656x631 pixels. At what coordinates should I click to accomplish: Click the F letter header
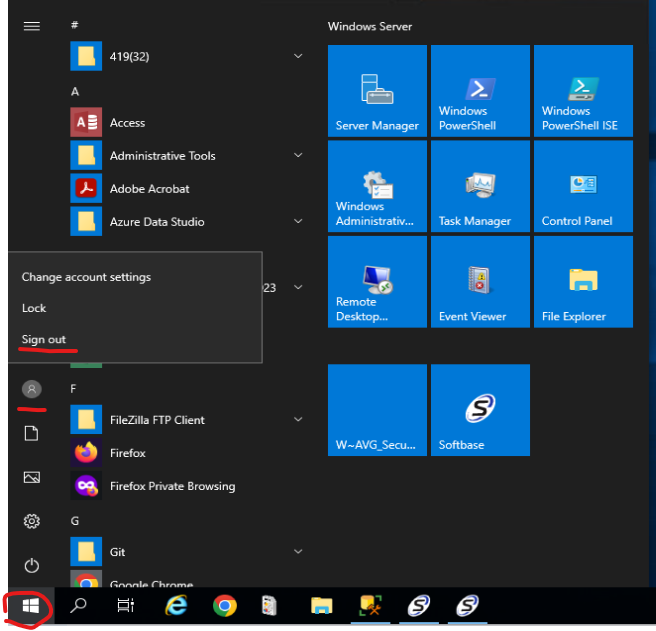click(73, 389)
